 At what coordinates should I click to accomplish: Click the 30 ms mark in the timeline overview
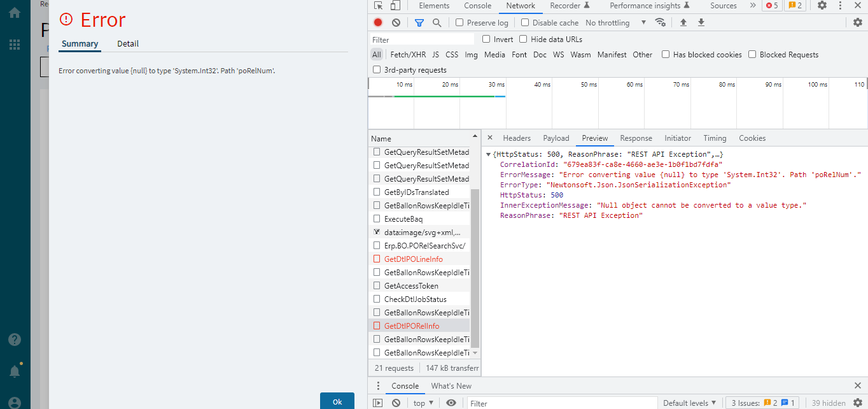click(x=496, y=85)
